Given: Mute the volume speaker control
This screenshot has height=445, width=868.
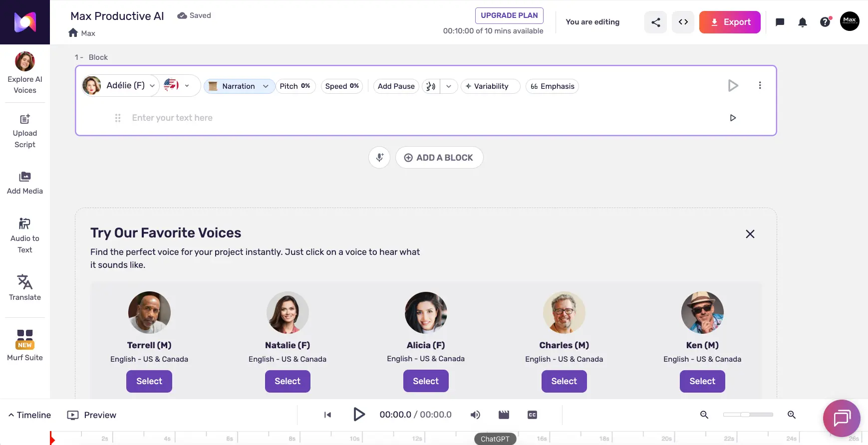Looking at the screenshot, I should [475, 415].
